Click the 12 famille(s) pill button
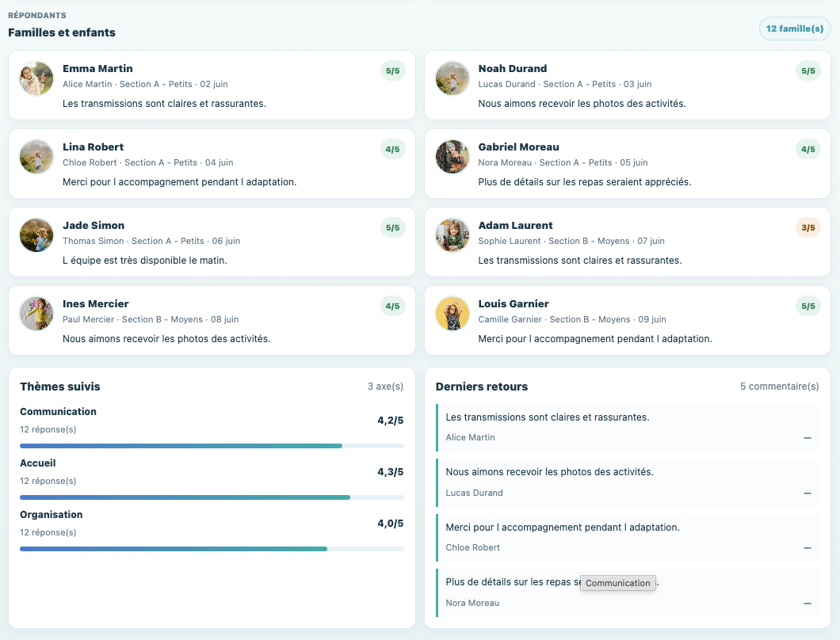Image resolution: width=840 pixels, height=640 pixels. (795, 29)
